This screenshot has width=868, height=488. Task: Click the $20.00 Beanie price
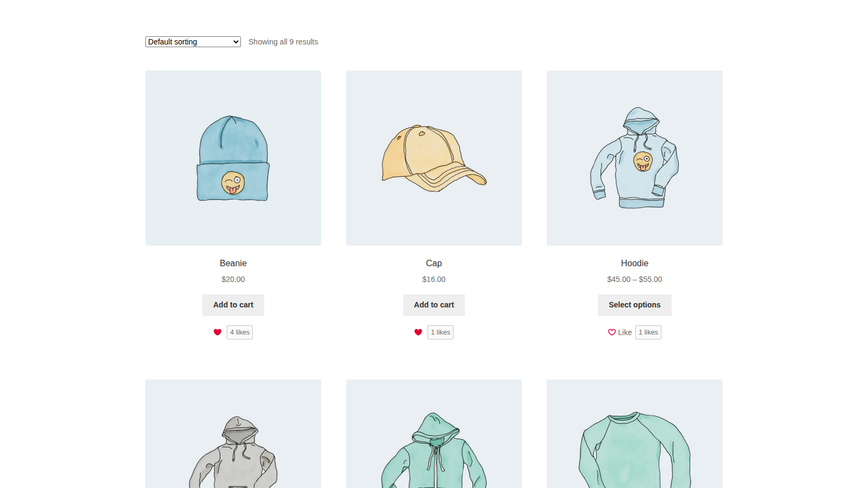point(233,279)
